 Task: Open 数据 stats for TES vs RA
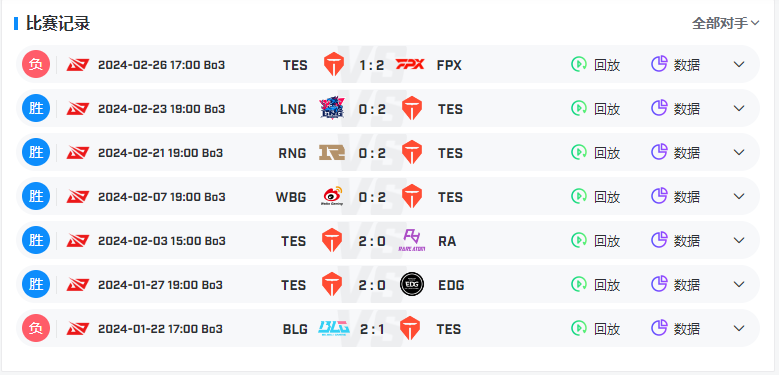click(675, 241)
